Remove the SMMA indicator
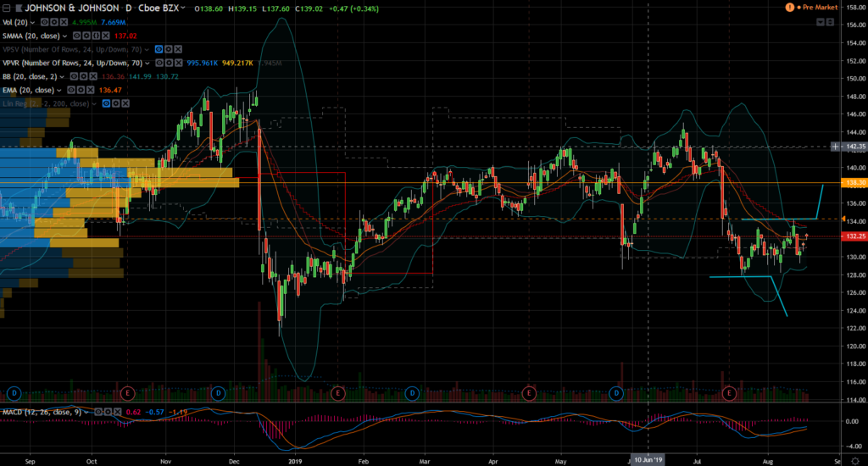Image resolution: width=868 pixels, height=466 pixels. coord(105,36)
